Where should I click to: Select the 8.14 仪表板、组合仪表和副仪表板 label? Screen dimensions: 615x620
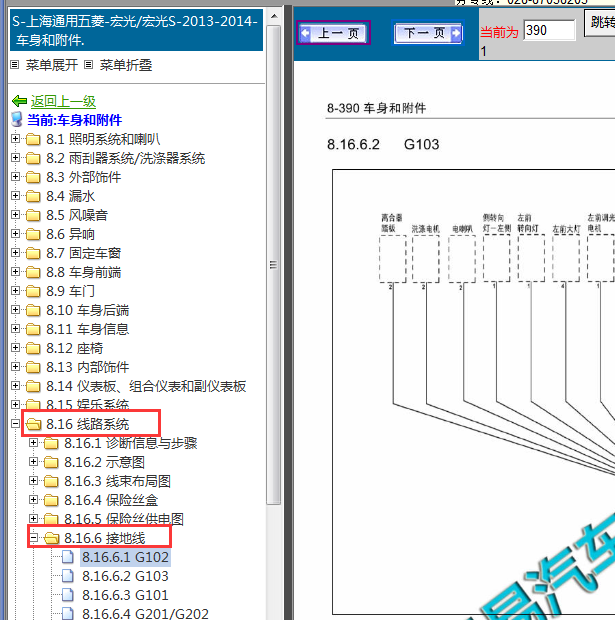(146, 386)
